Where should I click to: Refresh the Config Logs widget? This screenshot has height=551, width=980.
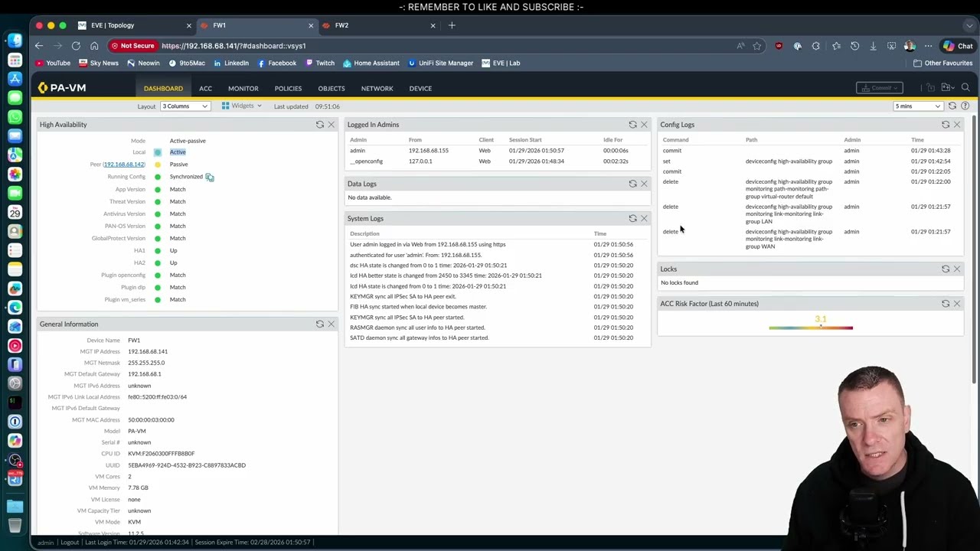click(x=946, y=124)
